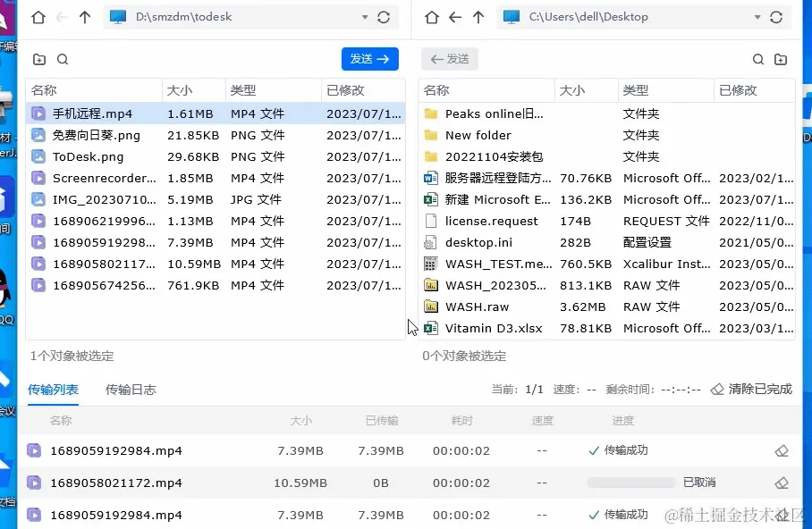Screen dimensions: 812x529
Task: Select the file 手机远程.mp4
Action: [216, 113]
